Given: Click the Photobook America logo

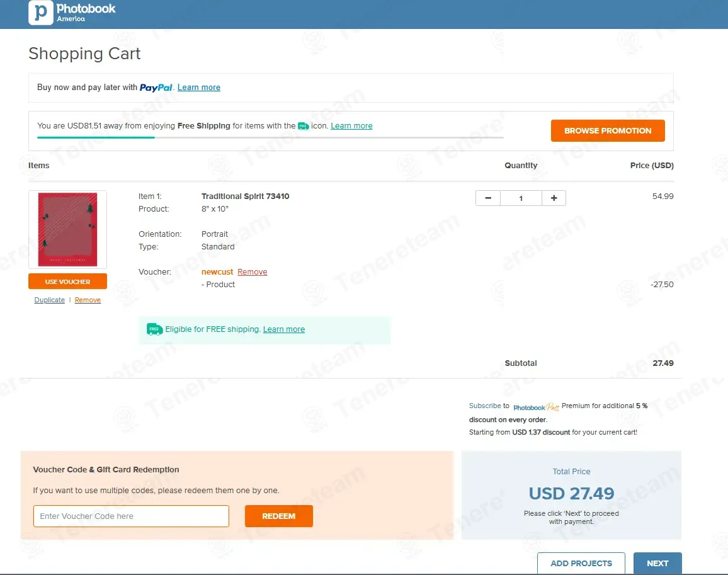Looking at the screenshot, I should point(72,13).
